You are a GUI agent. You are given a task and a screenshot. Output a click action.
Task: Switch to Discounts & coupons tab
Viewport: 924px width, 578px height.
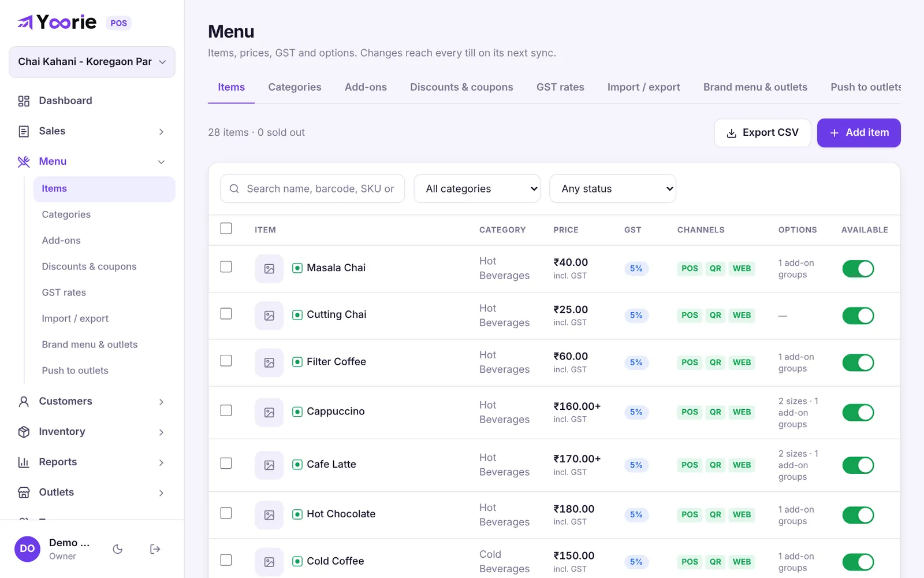click(461, 87)
